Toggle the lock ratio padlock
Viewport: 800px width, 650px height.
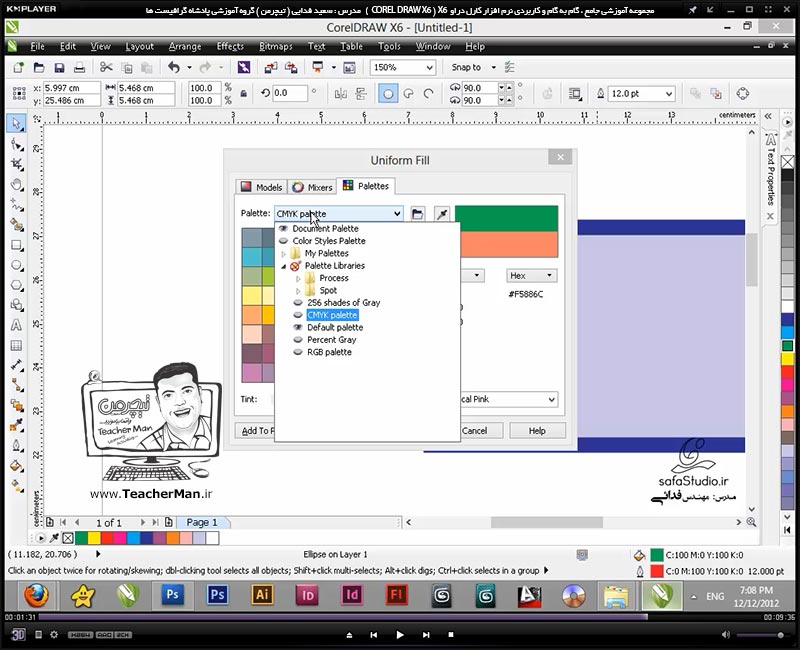click(244, 94)
